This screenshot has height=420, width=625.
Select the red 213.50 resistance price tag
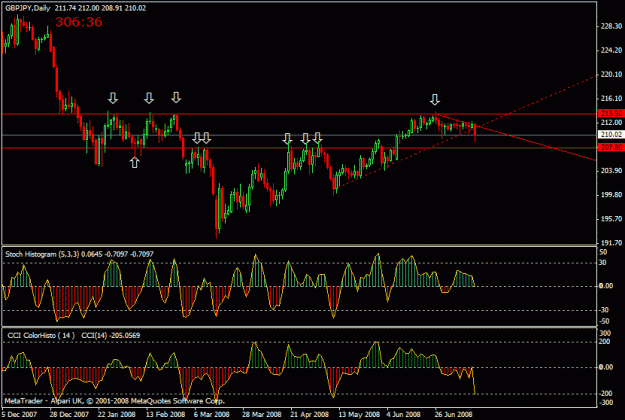coord(611,114)
